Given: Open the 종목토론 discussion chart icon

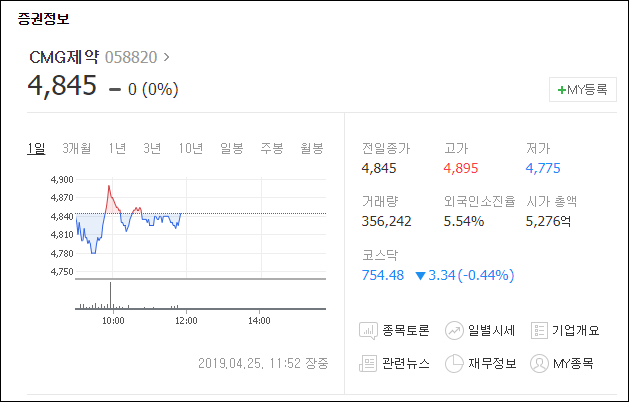Looking at the screenshot, I should (x=368, y=331).
